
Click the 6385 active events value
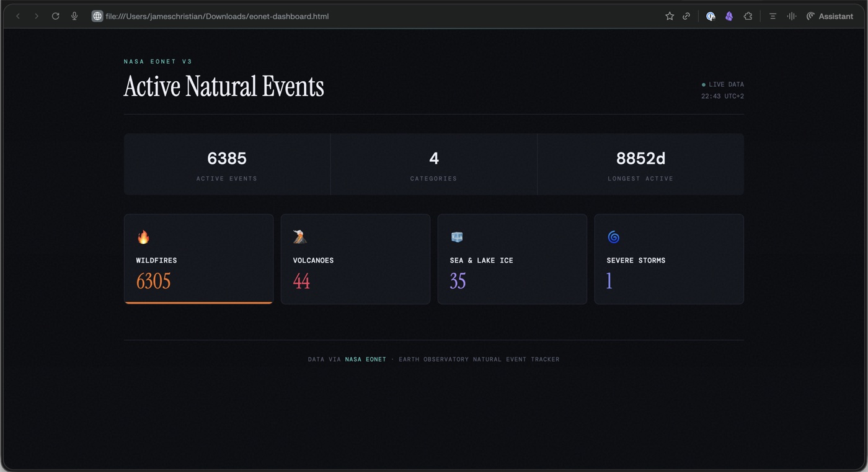click(227, 159)
